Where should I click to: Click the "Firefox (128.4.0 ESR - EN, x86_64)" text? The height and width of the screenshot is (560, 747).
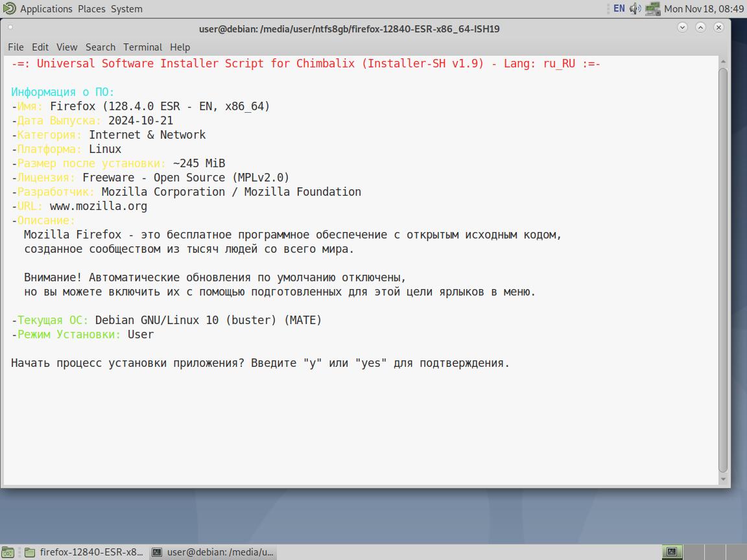pos(160,106)
